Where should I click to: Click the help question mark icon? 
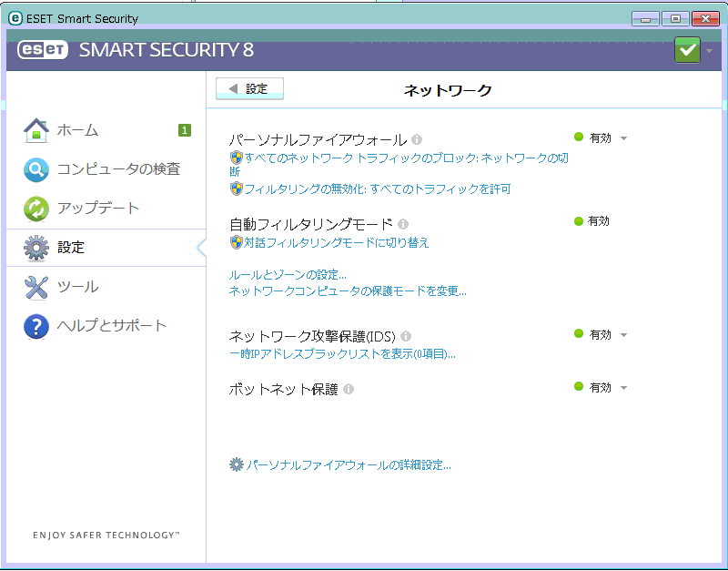(36, 326)
